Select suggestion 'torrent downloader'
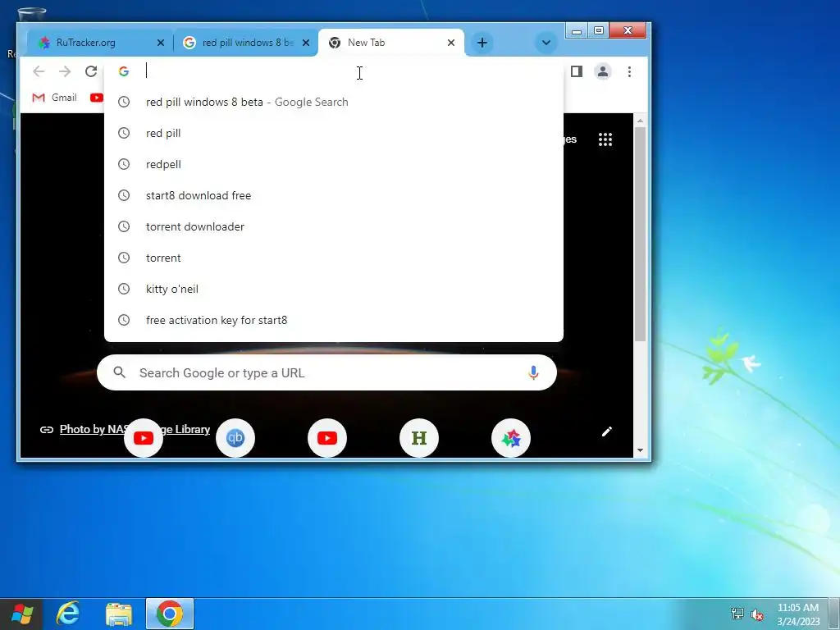The image size is (840, 630). pos(334,226)
